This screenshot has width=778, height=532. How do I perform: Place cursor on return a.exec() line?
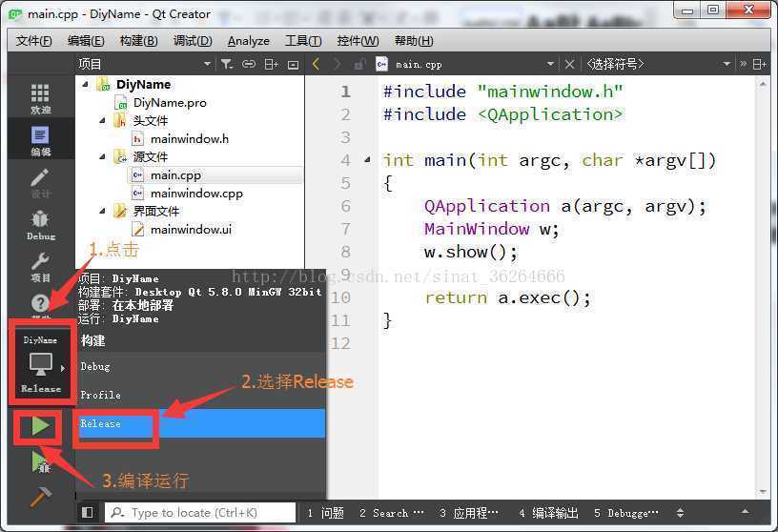[x=507, y=297]
